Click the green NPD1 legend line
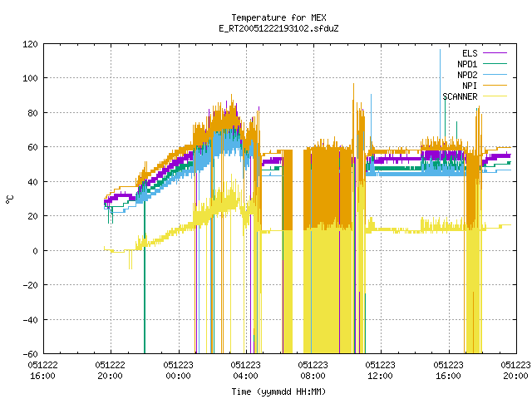Image resolution: width=532 pixels, height=399 pixels. [495, 64]
